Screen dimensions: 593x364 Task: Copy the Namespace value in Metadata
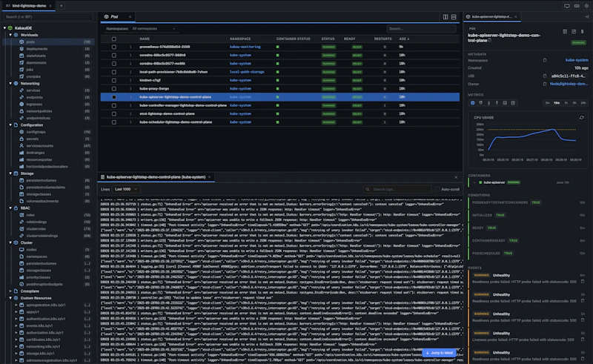click(545, 60)
